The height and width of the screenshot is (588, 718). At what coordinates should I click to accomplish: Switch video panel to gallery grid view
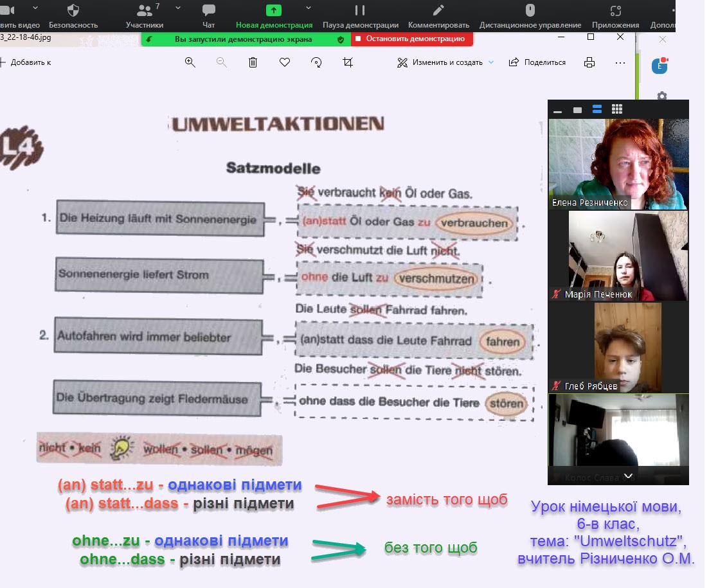(616, 109)
